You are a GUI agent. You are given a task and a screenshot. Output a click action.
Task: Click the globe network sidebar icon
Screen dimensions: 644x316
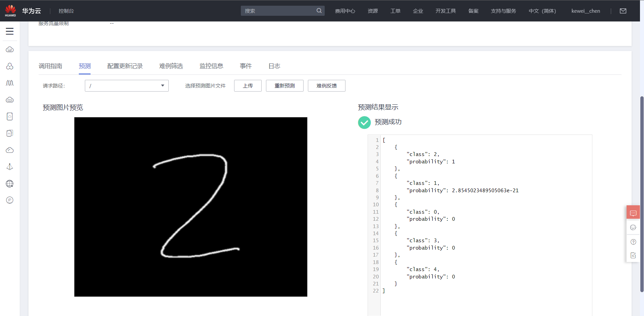click(x=10, y=183)
